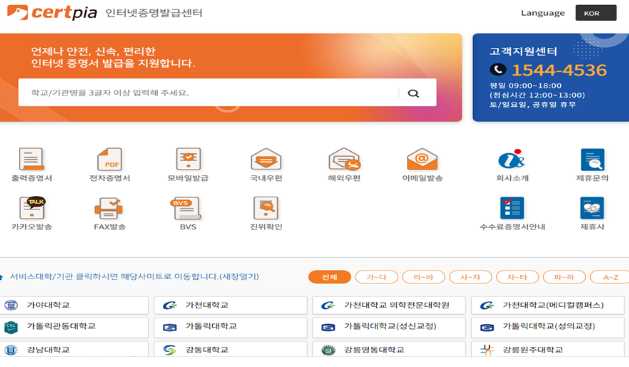Open the 회사소개 company info icon

512,160
